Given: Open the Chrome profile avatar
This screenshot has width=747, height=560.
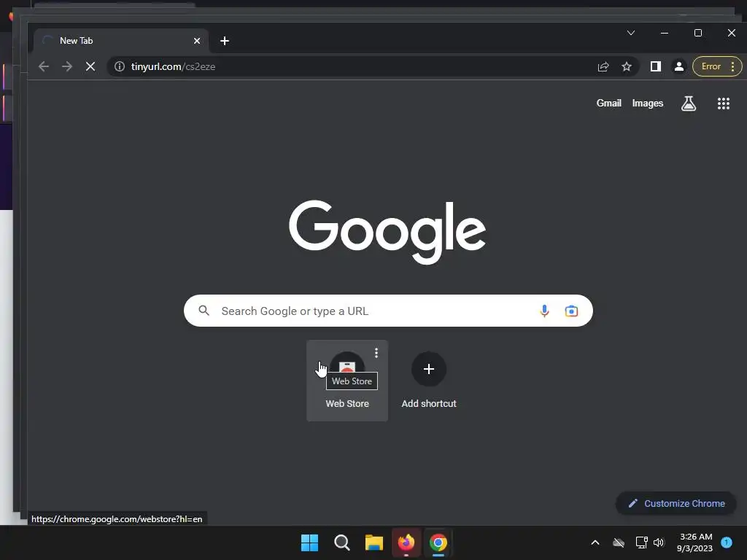Looking at the screenshot, I should coord(679,66).
